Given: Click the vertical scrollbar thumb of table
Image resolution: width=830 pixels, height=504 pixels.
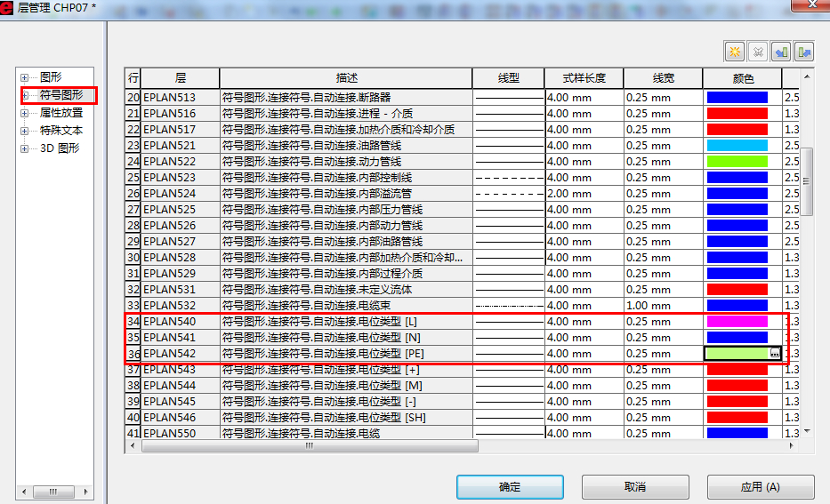Looking at the screenshot, I should pos(807,181).
